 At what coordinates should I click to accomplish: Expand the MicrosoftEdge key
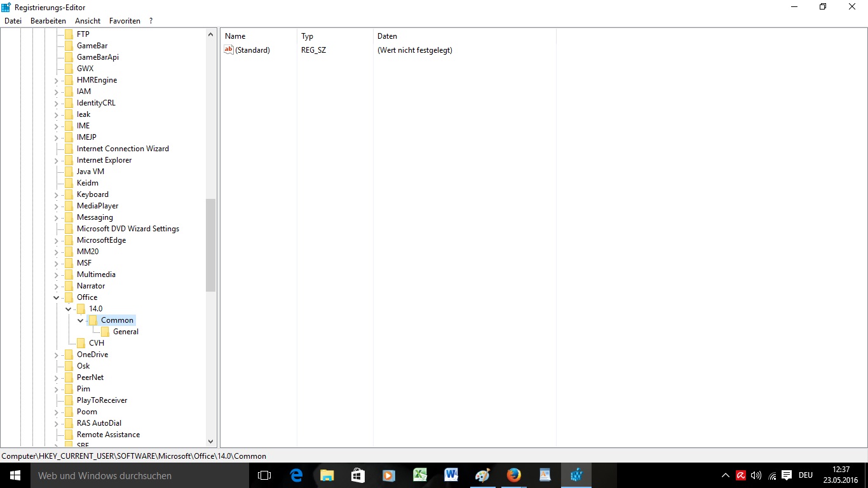pos(56,240)
